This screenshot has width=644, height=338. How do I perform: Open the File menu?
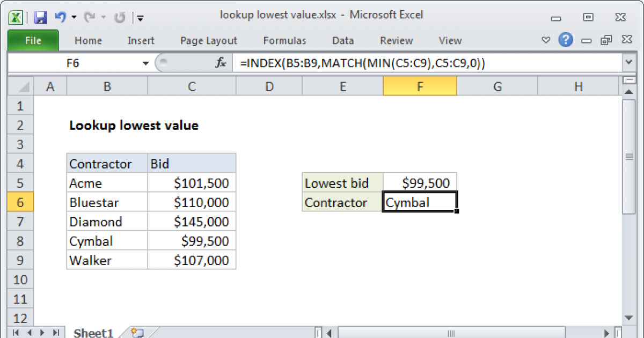click(33, 40)
